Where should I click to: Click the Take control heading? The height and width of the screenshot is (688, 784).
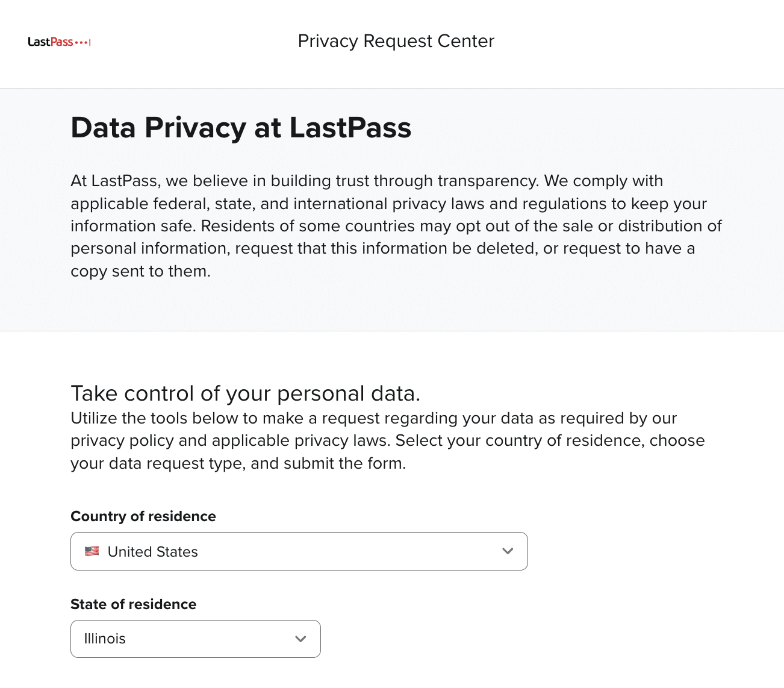tap(246, 393)
